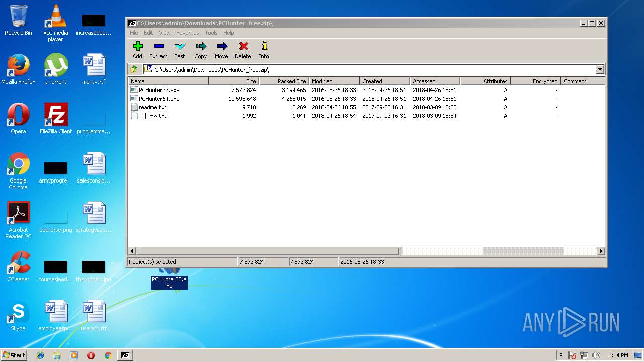Select FileZilla Client desktop icon
This screenshot has height=362, width=644.
tap(56, 119)
